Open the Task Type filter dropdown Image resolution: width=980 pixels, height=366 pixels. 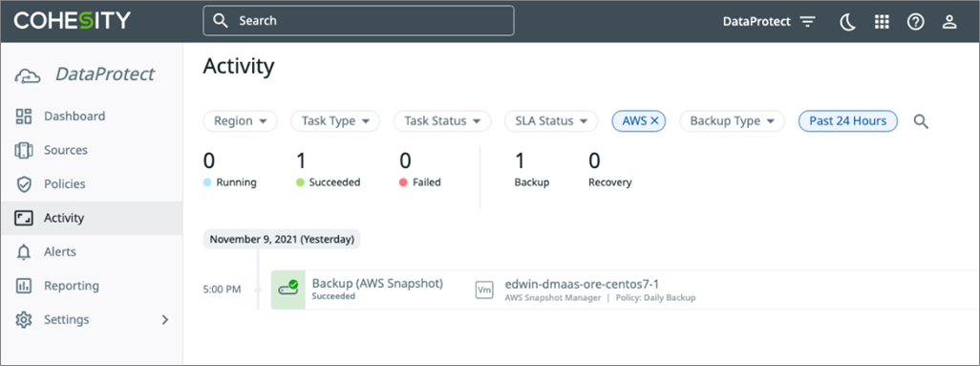[335, 120]
